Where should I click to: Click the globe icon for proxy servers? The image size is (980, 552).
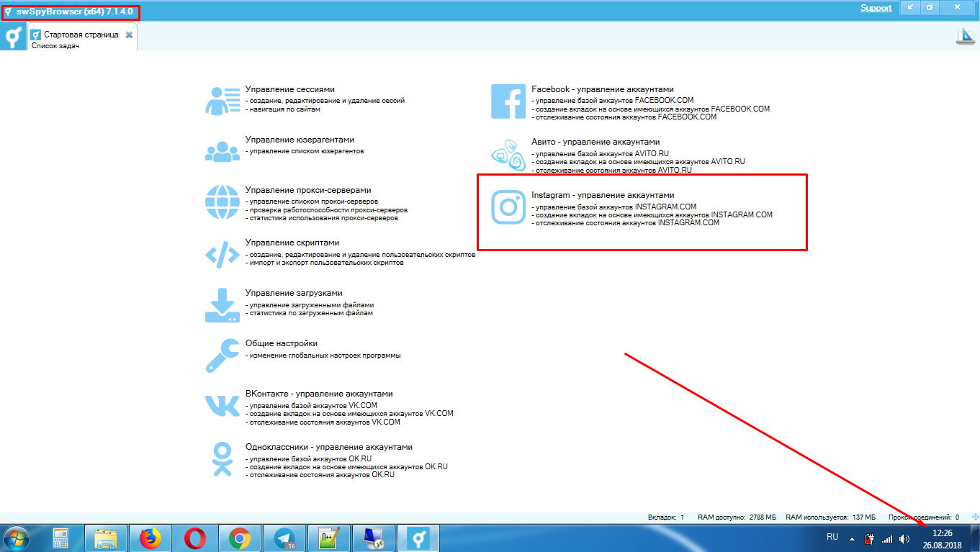(222, 202)
